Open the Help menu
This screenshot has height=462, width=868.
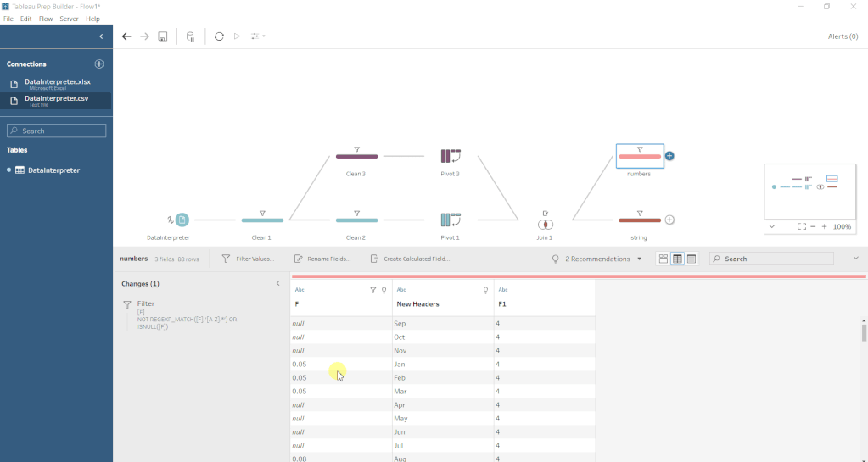click(92, 19)
